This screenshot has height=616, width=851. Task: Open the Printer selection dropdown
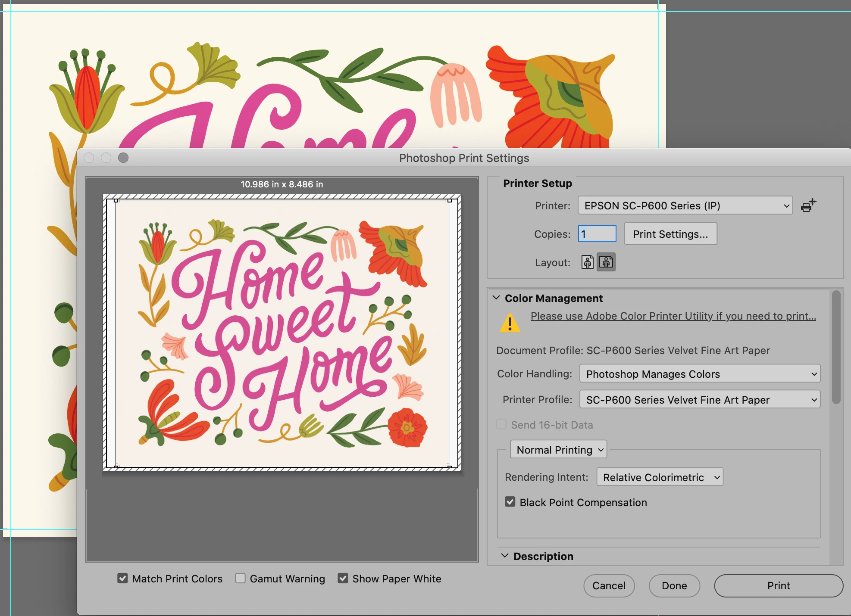685,205
